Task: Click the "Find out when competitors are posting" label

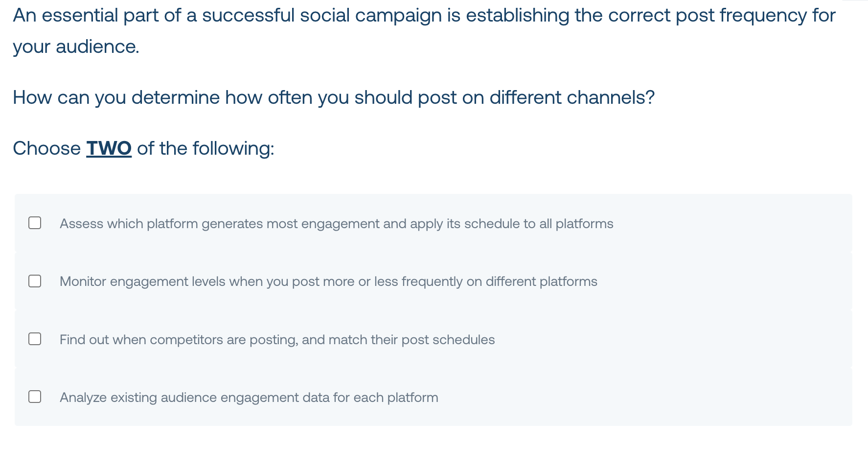Action: click(277, 340)
